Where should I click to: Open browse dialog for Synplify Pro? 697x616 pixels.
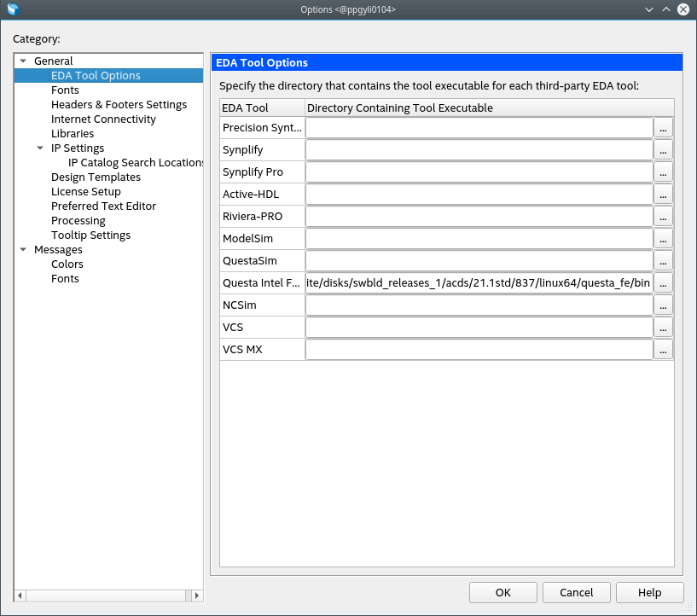tap(663, 171)
